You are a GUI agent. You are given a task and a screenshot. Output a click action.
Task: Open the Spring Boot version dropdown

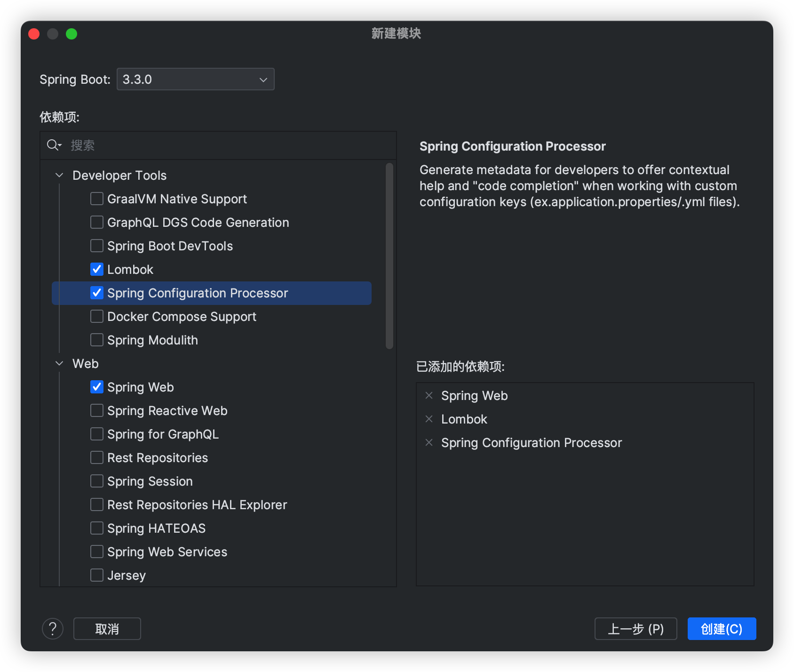point(196,79)
